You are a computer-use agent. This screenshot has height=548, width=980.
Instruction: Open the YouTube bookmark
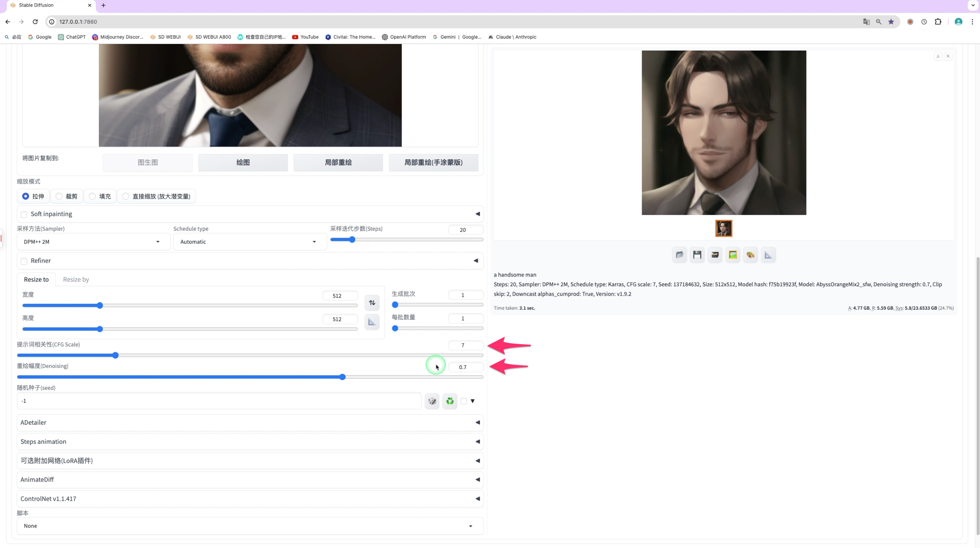[x=305, y=37]
